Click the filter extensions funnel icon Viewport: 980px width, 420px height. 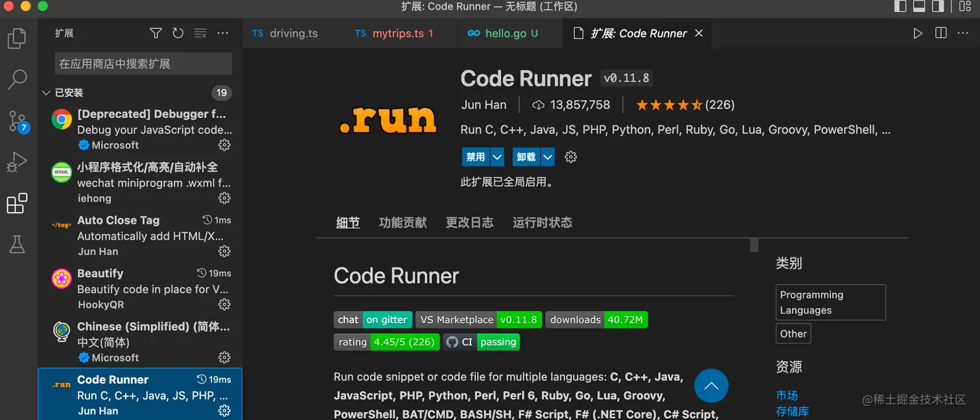tap(156, 33)
